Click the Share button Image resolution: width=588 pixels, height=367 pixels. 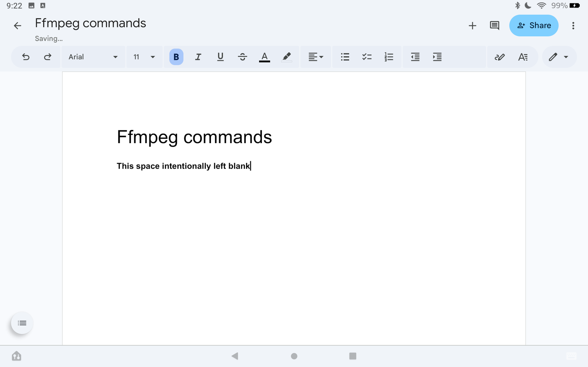pyautogui.click(x=534, y=26)
